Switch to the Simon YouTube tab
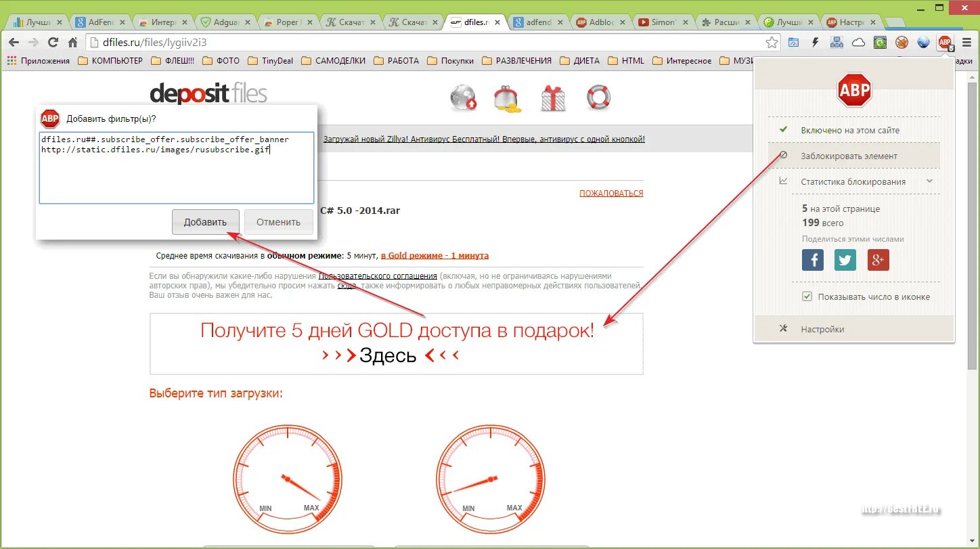This screenshot has width=980, height=549. [663, 22]
